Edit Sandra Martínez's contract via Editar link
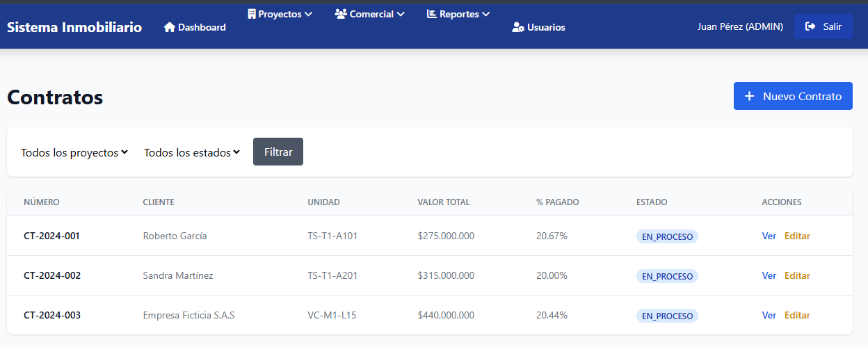This screenshot has width=868, height=347. 797,275
